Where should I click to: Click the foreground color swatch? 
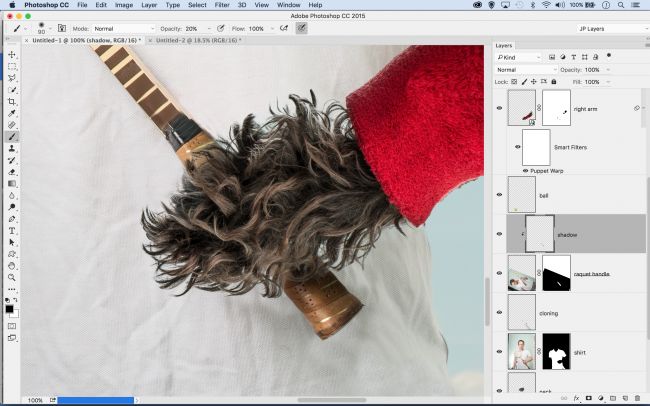(x=10, y=309)
